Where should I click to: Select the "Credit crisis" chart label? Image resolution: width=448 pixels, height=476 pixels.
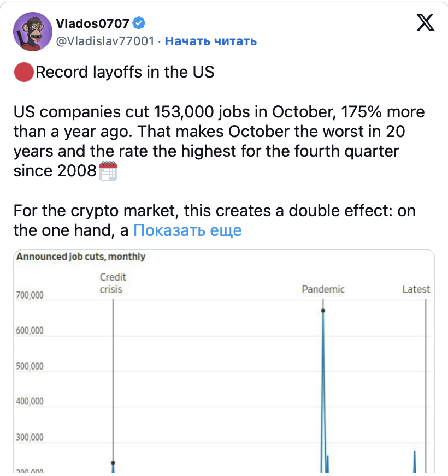(112, 283)
